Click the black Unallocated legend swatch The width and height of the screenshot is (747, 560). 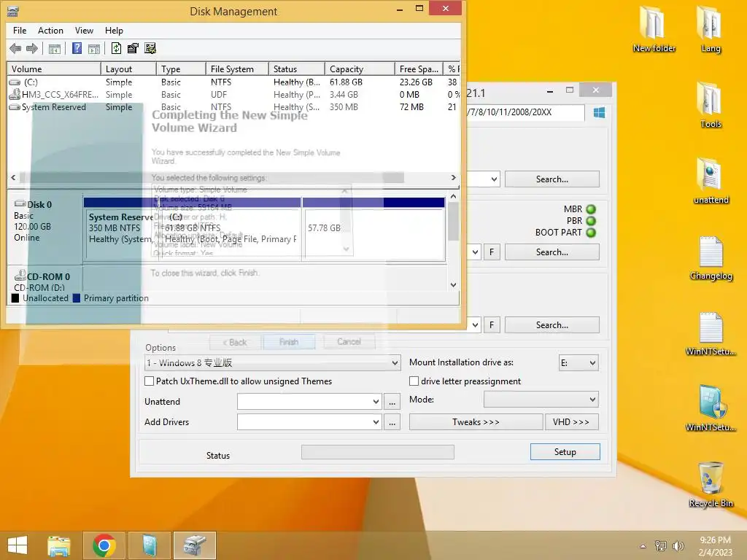[15, 298]
